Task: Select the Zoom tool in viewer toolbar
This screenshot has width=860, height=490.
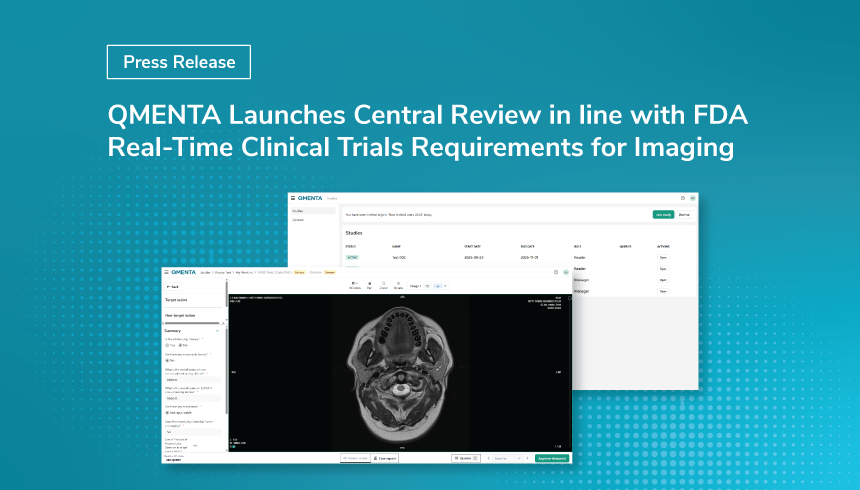Action: point(383,285)
